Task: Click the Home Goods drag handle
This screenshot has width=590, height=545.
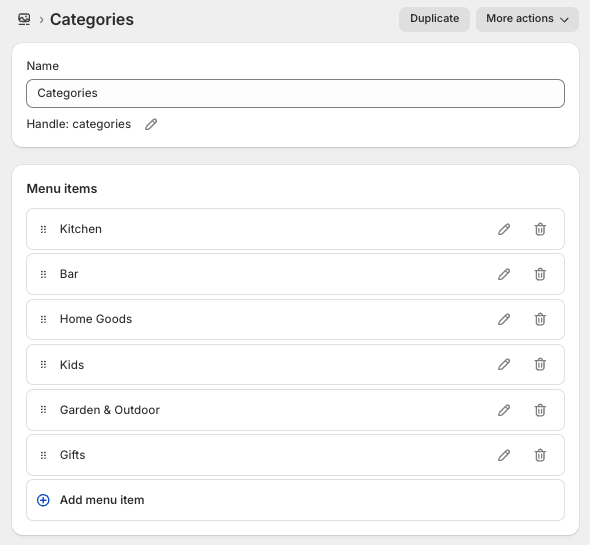Action: [43, 319]
